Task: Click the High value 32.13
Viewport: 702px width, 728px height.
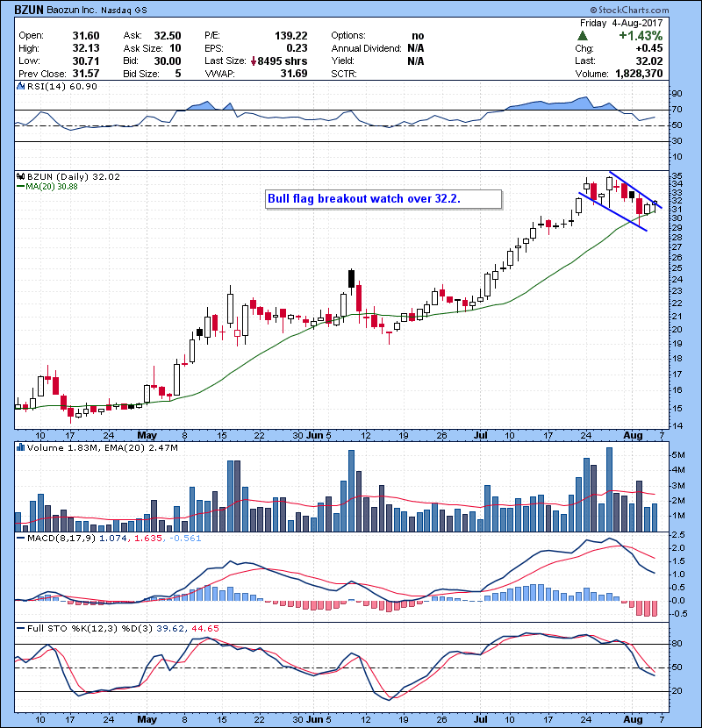Action: click(x=86, y=48)
